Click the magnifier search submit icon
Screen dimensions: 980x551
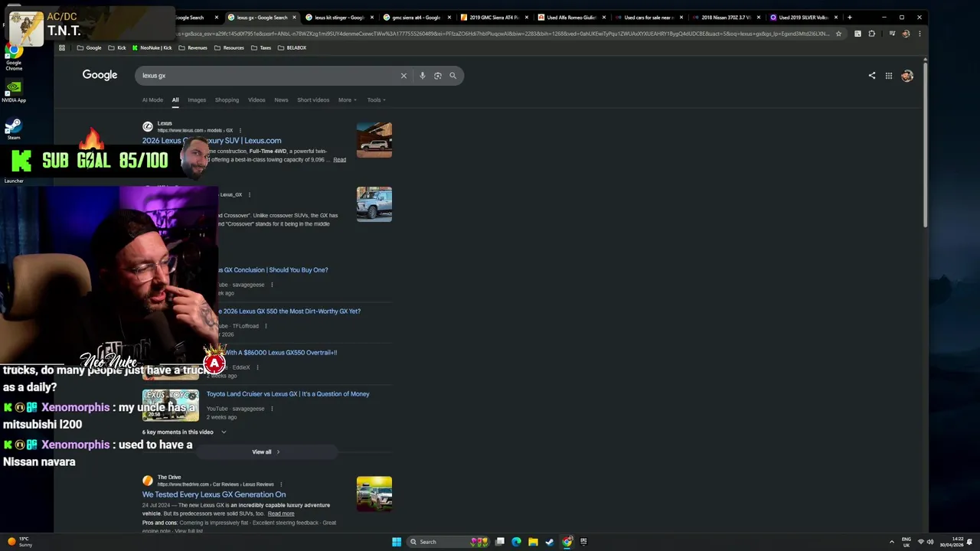pyautogui.click(x=452, y=76)
